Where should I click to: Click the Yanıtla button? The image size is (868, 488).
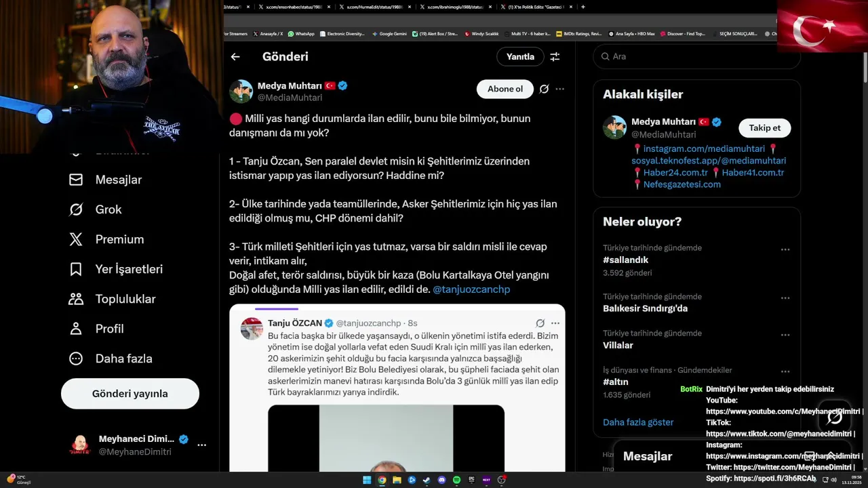point(520,57)
